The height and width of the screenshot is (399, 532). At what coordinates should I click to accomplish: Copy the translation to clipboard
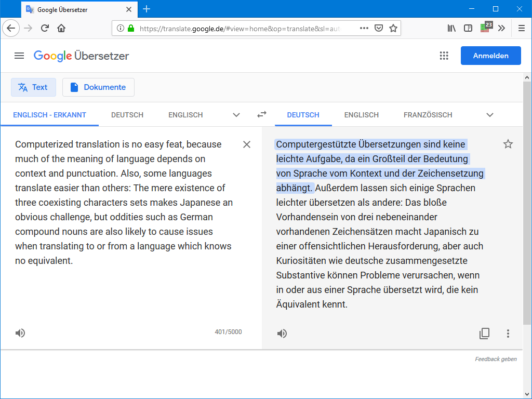[484, 334]
